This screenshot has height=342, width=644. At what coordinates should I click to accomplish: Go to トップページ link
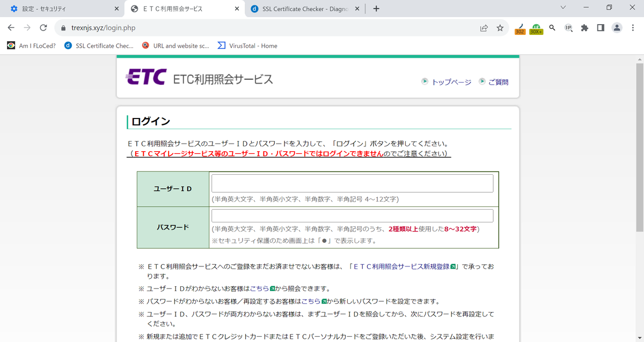tap(451, 82)
